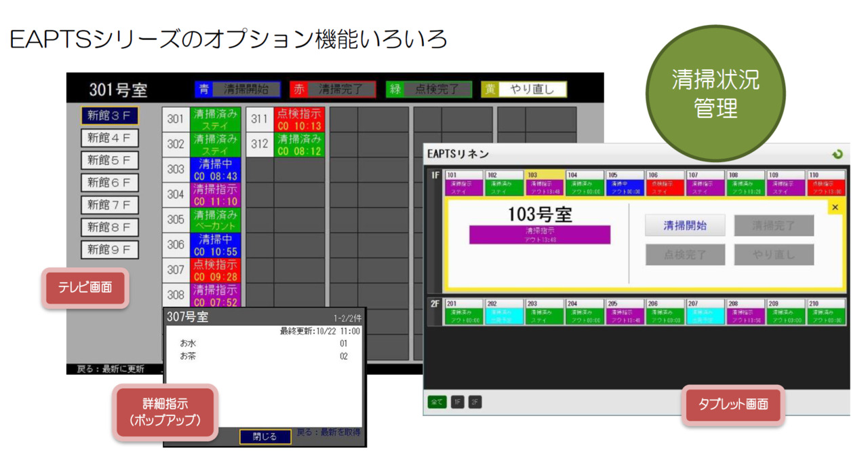Screen dimensions: 868x467
Task: Click the 清掃中 status tile for room 105
Action: click(x=625, y=185)
